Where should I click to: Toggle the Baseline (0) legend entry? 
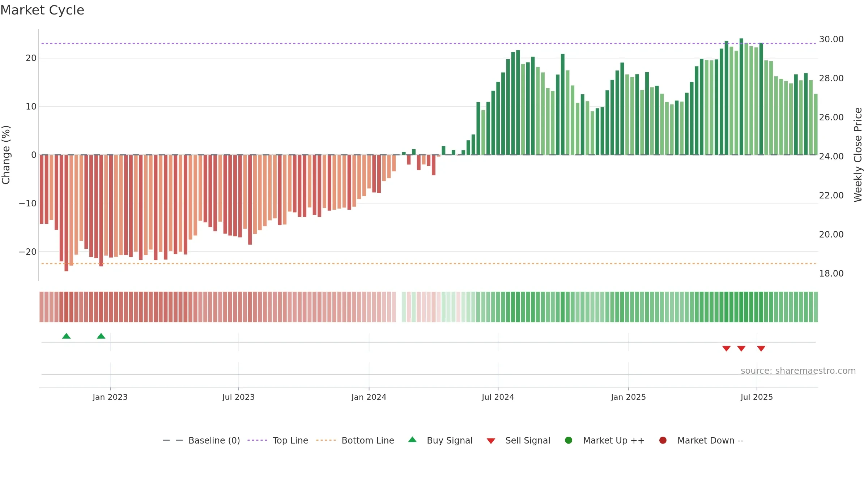pyautogui.click(x=201, y=440)
